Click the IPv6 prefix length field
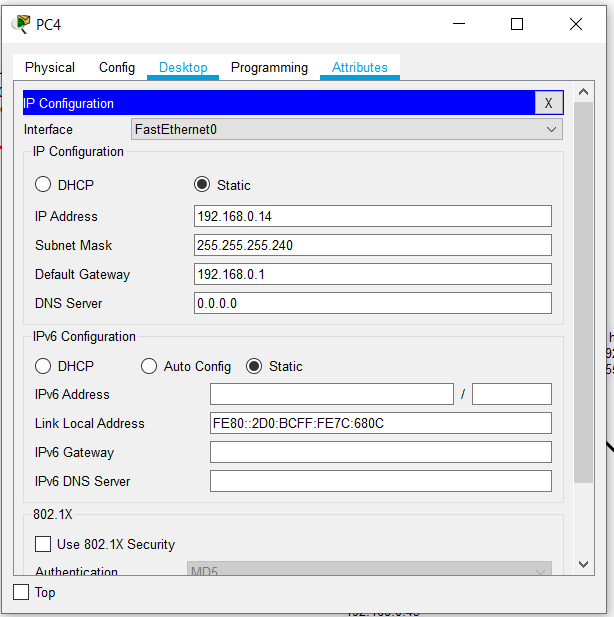Screen dimensions: 614x617 click(512, 394)
